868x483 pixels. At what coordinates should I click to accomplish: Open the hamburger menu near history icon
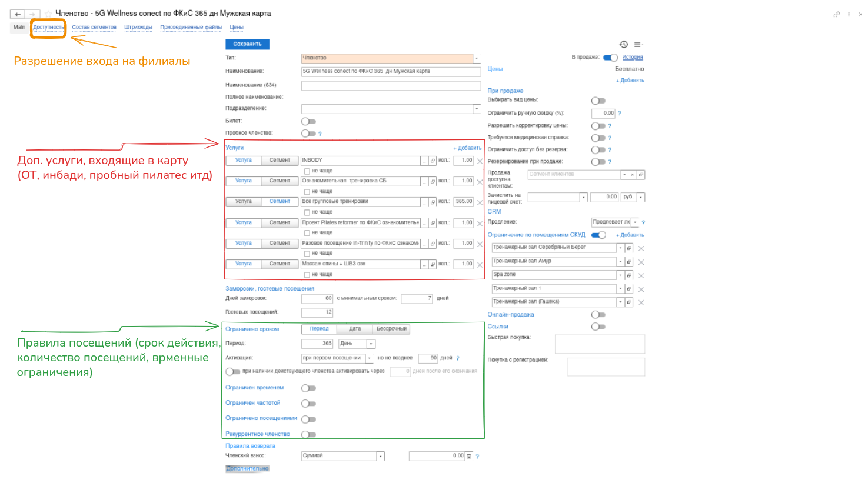pyautogui.click(x=637, y=45)
